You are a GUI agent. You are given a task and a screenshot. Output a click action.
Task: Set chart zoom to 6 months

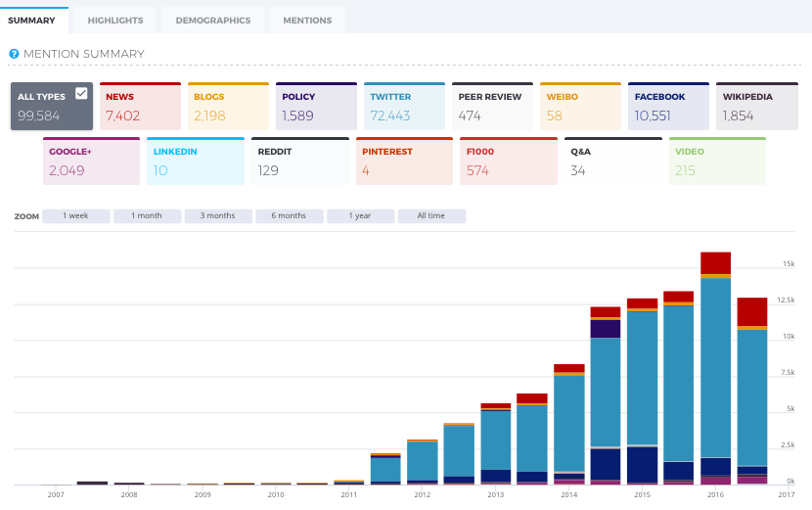[290, 215]
